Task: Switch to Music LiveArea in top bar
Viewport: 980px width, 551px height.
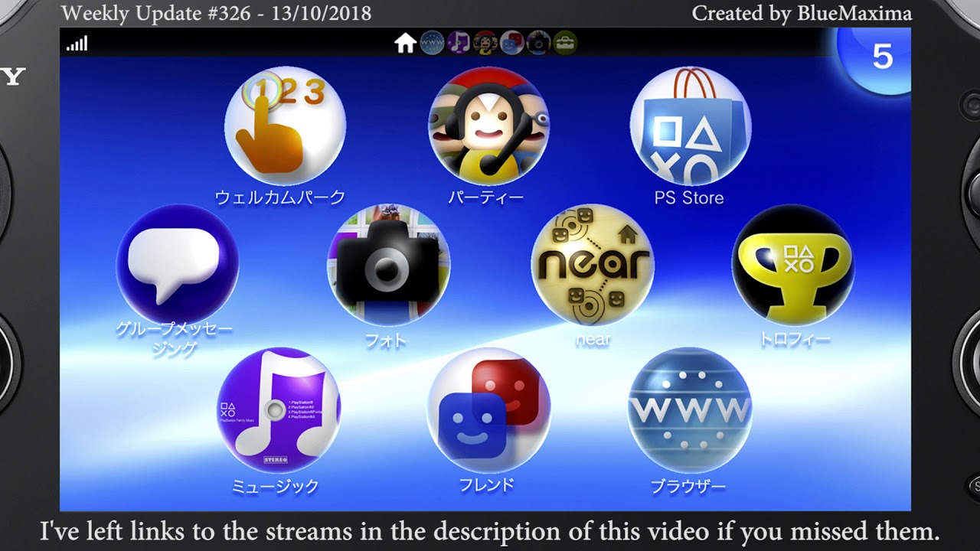Action: [459, 44]
